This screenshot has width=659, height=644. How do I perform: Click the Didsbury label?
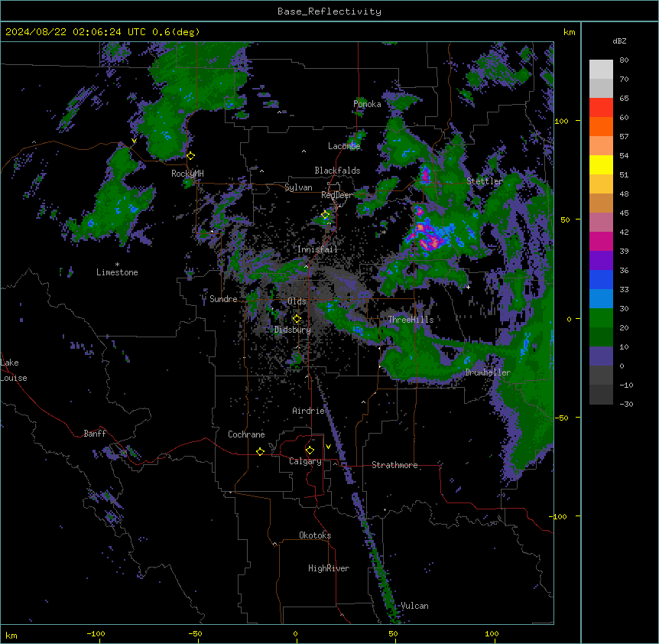pos(293,330)
